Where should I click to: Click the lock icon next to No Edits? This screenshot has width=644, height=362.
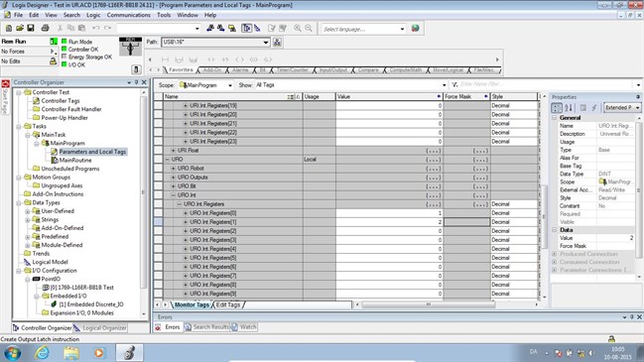(53, 61)
